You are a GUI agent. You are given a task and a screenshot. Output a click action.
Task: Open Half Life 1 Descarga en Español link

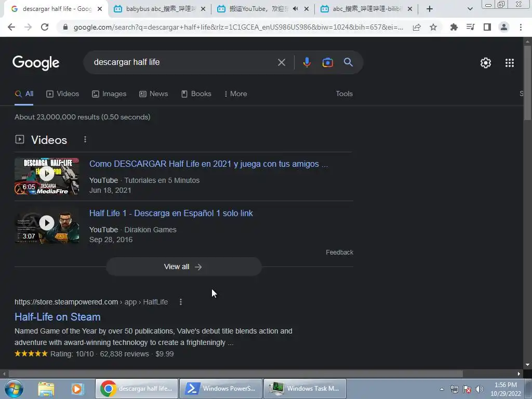point(171,214)
